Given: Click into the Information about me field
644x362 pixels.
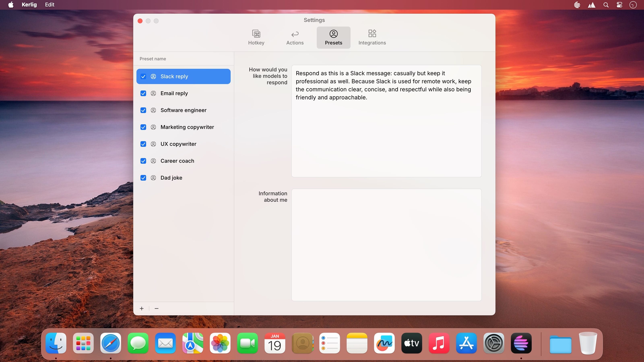Looking at the screenshot, I should tap(386, 245).
